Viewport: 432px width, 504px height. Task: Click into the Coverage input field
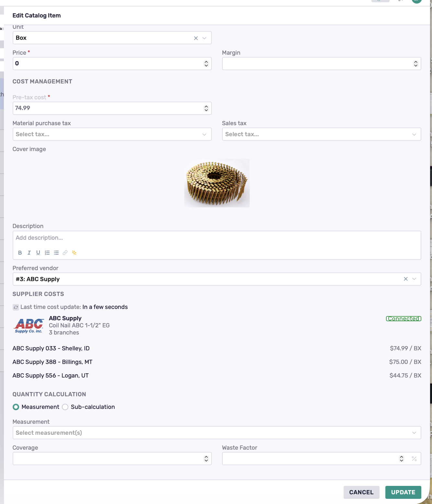[112, 459]
